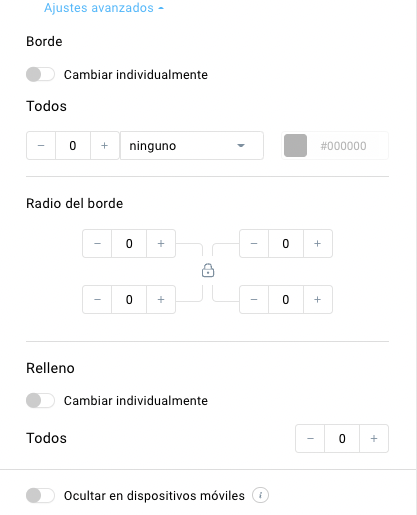Open the ninguno border style dropdown

pos(192,146)
